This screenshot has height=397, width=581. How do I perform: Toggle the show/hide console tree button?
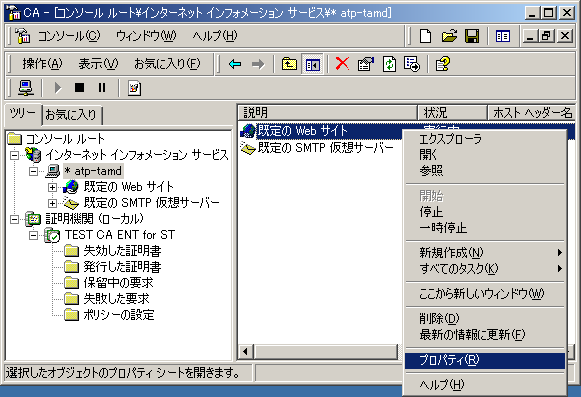(312, 64)
